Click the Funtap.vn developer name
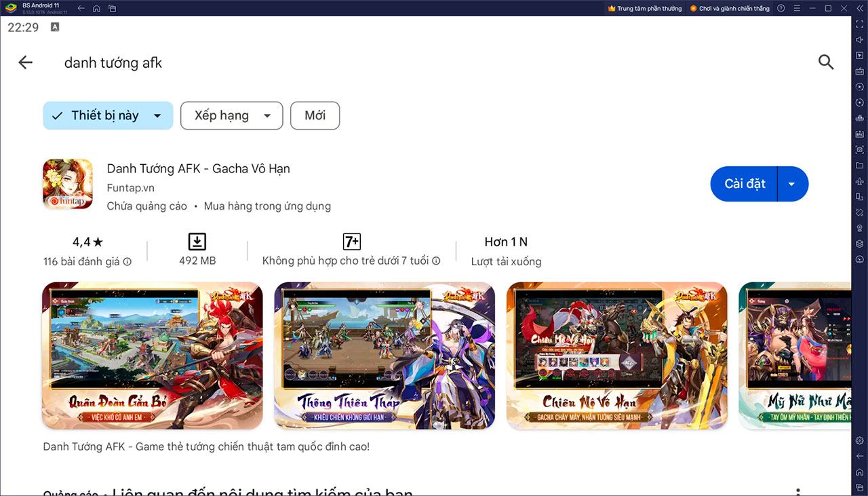 click(x=131, y=188)
